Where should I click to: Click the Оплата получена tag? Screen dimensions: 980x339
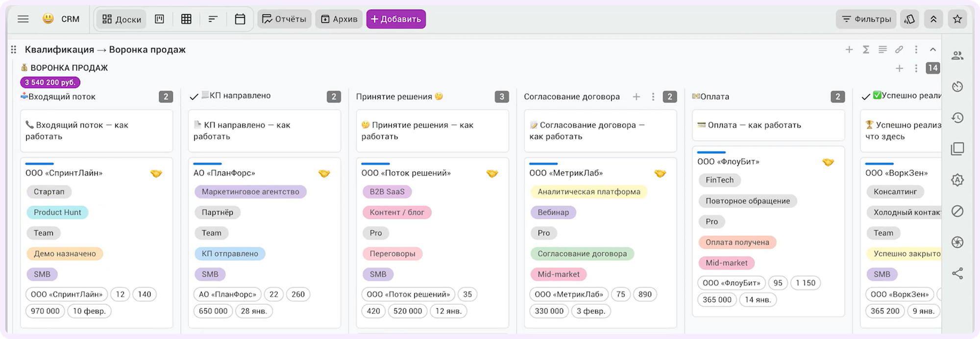tap(737, 242)
